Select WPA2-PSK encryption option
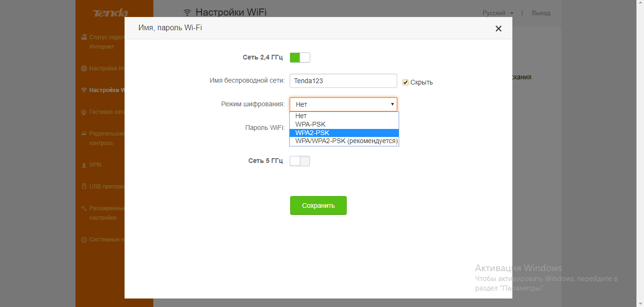 click(344, 133)
